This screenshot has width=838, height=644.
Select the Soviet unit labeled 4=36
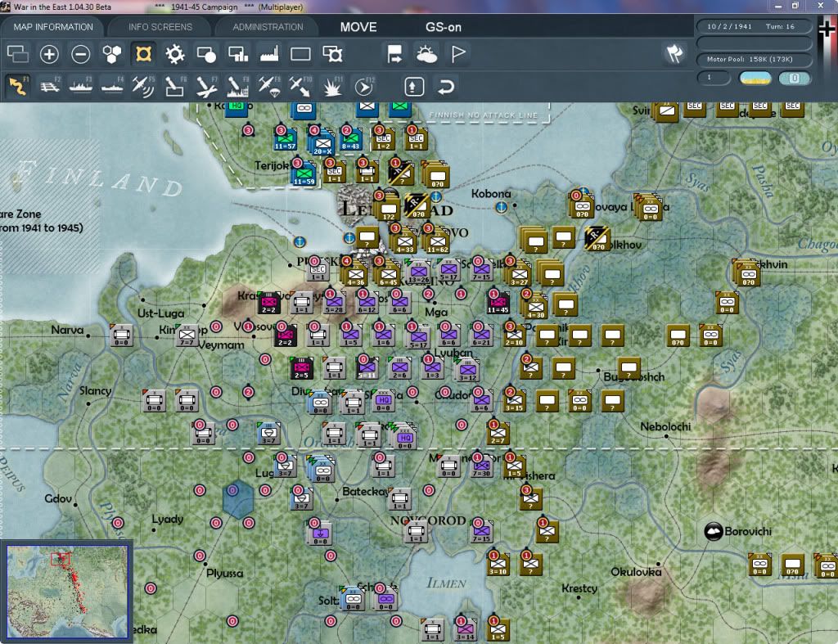click(x=355, y=274)
